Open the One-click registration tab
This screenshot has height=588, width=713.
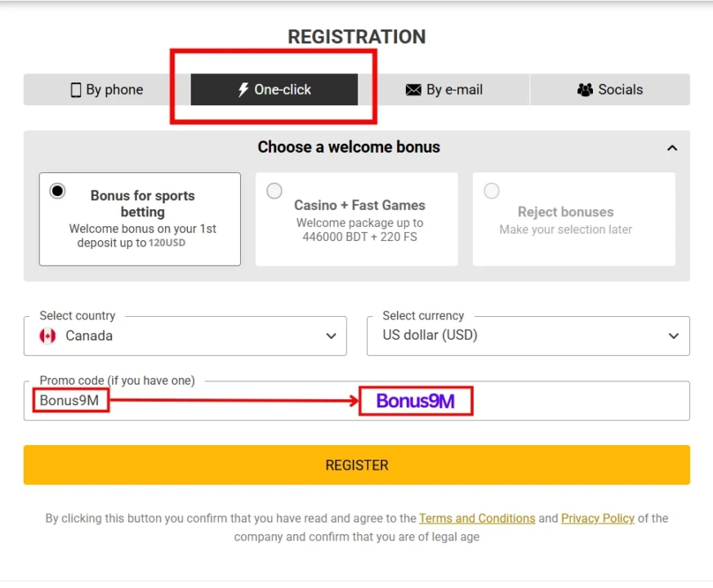coord(274,90)
